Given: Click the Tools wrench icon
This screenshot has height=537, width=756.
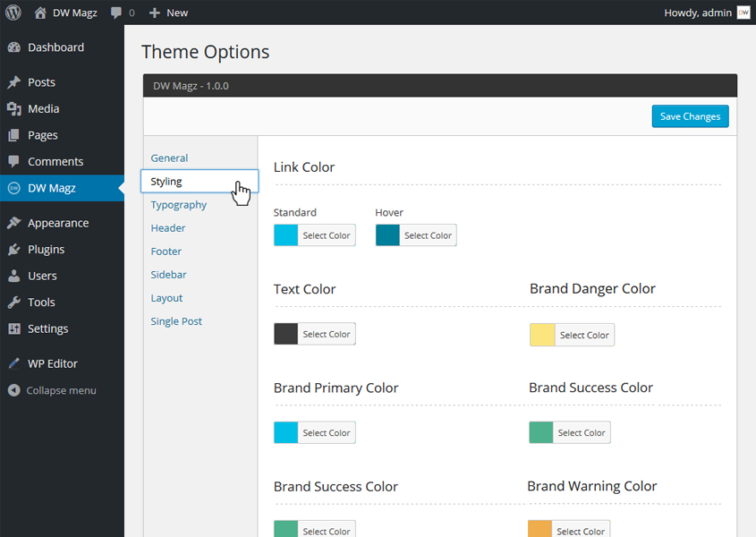Looking at the screenshot, I should tap(14, 302).
